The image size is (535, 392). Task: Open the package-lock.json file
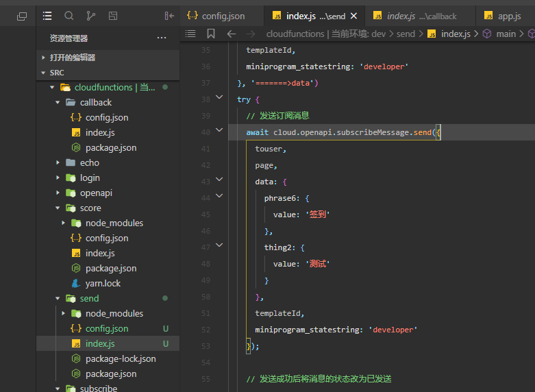coord(108,358)
